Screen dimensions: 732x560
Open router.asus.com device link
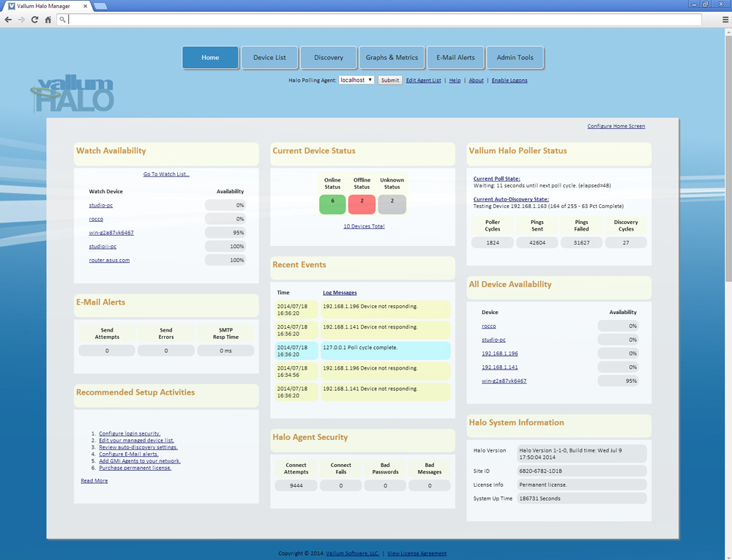(109, 260)
